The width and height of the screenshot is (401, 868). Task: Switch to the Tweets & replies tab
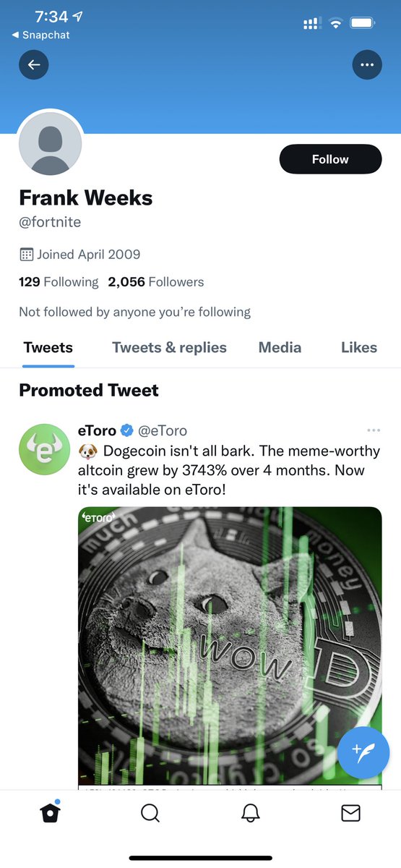tap(169, 347)
